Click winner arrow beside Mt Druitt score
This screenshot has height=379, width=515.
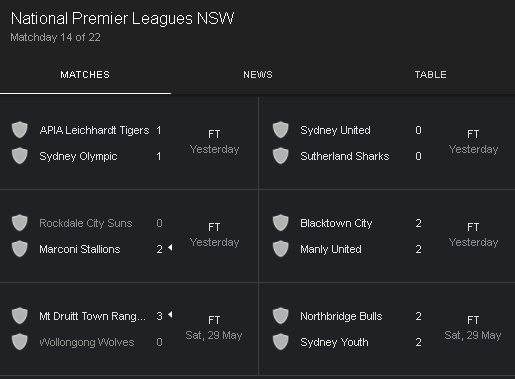pyautogui.click(x=170, y=314)
